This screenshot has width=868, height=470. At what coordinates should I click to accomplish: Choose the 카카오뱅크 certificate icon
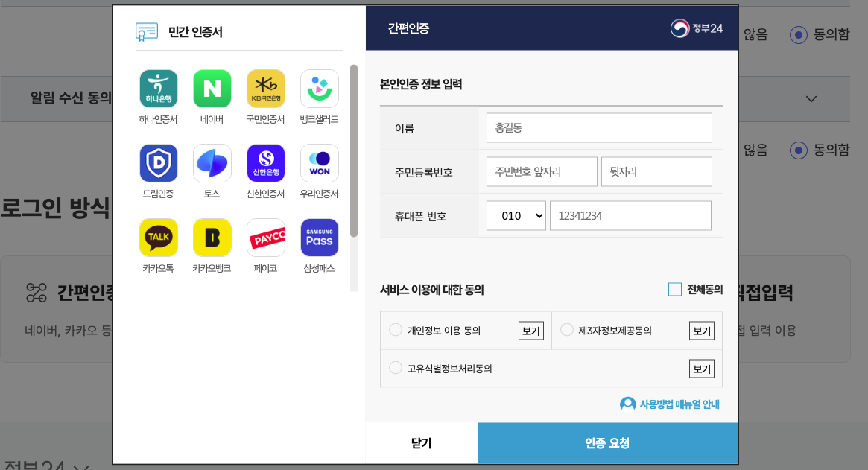pyautogui.click(x=212, y=238)
